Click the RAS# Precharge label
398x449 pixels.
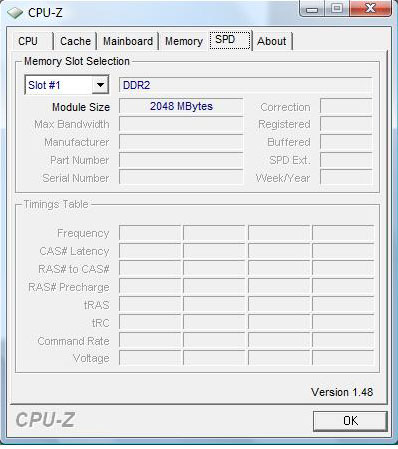pyautogui.click(x=69, y=287)
